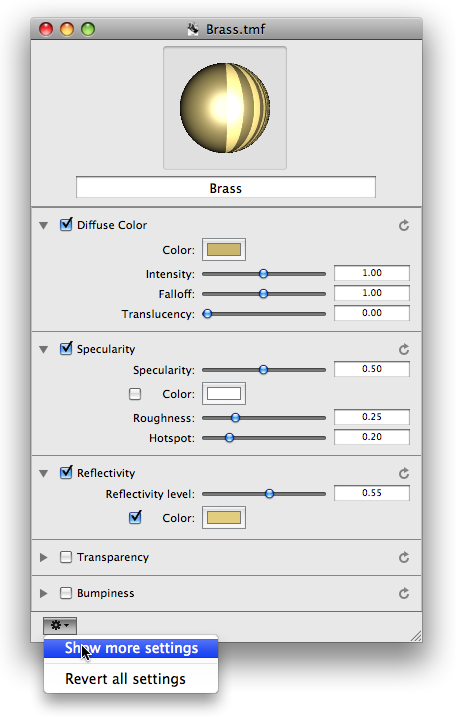Click the Brass material name field
Viewport: 456px width, 717px height.
click(x=225, y=187)
